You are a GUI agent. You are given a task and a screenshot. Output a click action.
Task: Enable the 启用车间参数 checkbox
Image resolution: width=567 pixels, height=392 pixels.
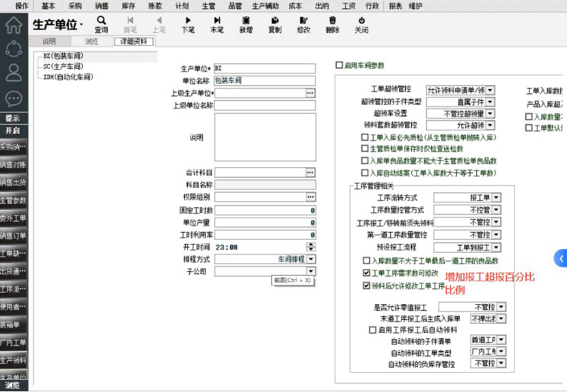pyautogui.click(x=338, y=65)
